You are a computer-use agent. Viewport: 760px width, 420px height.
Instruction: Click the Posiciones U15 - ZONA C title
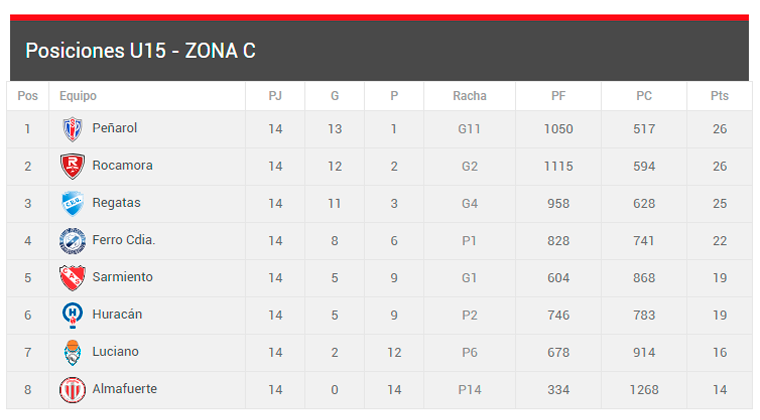(x=140, y=50)
